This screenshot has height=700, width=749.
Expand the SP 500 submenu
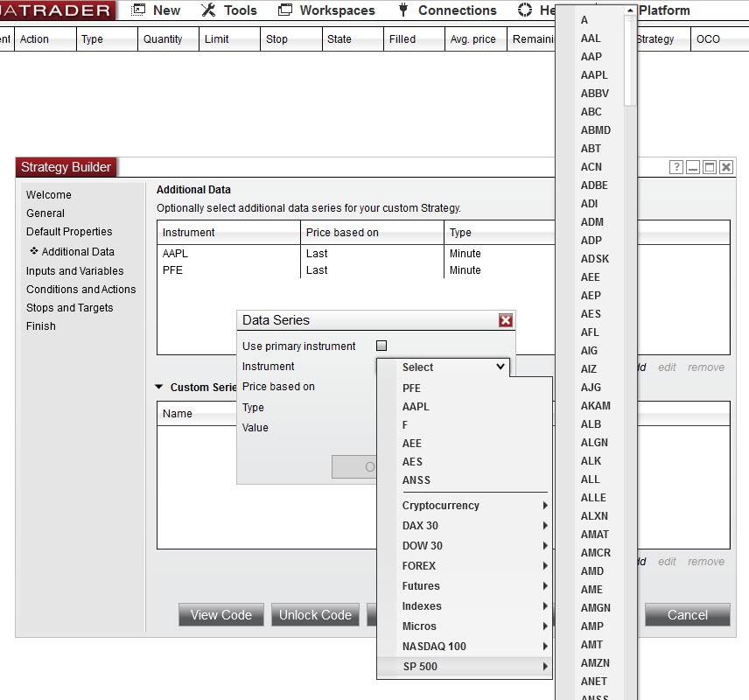pyautogui.click(x=465, y=666)
